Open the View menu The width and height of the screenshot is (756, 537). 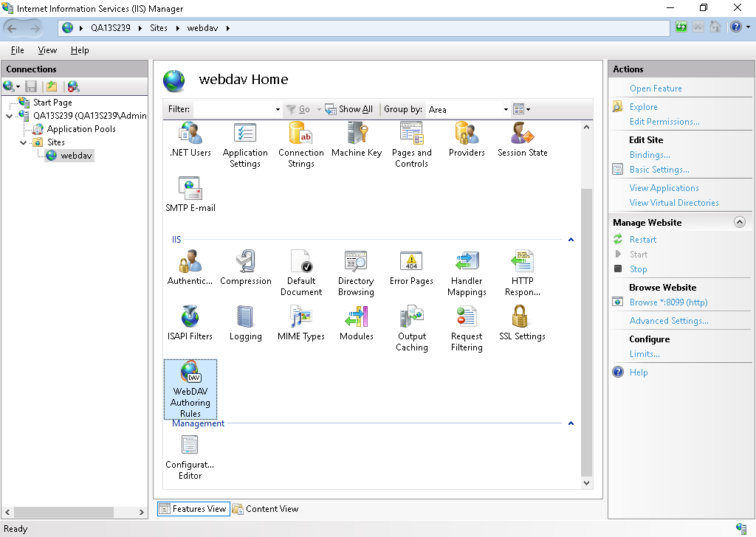point(47,49)
